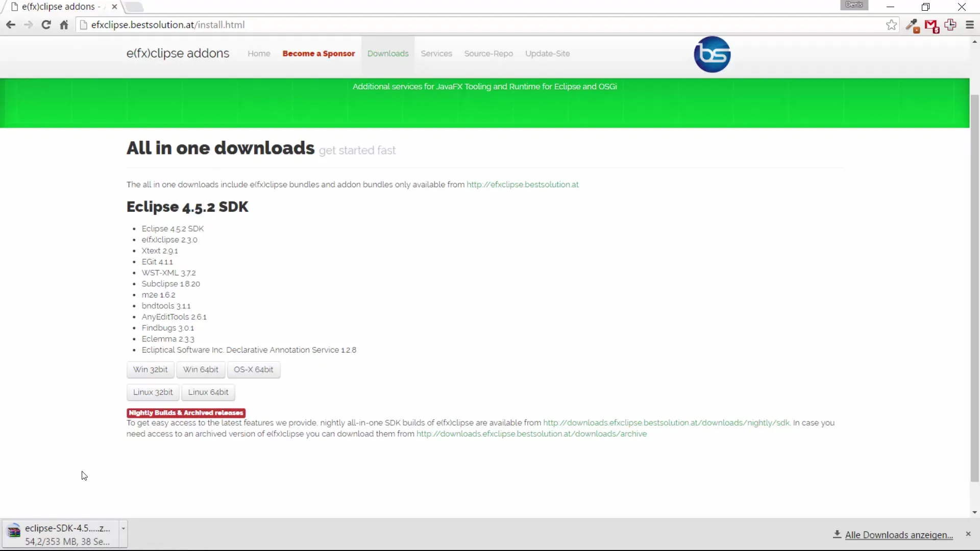Click the Subclipse 1.8.20 list item
This screenshot has width=980, height=551.
click(x=171, y=284)
